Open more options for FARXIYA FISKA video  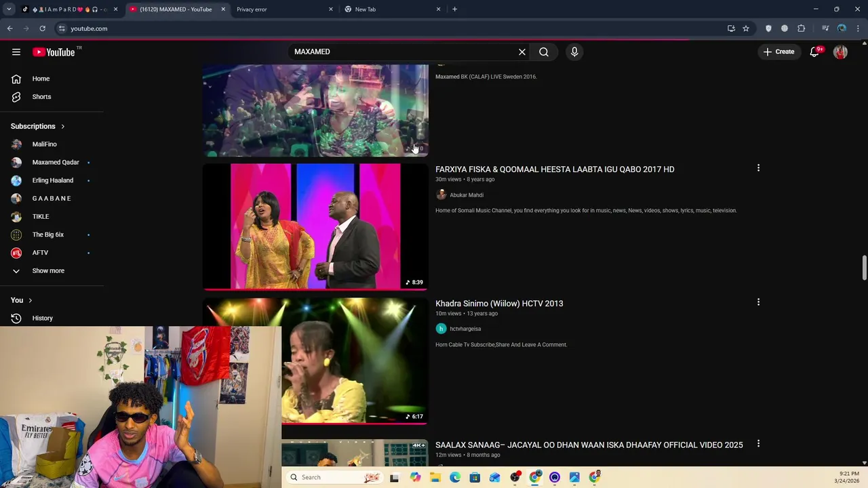(x=758, y=168)
